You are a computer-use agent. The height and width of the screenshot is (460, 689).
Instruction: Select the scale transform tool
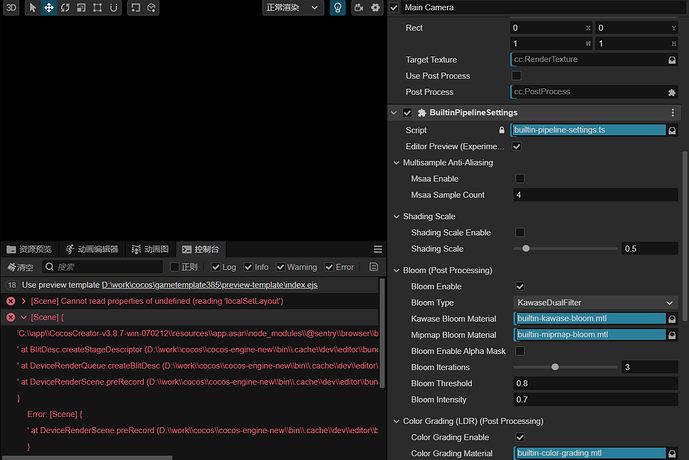click(81, 7)
